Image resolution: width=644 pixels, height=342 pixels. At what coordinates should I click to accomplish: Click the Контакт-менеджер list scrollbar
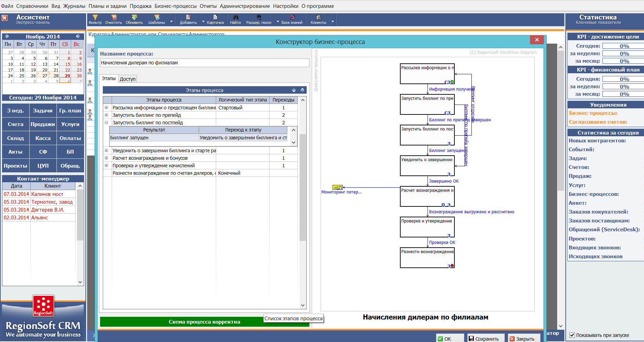pos(80,215)
